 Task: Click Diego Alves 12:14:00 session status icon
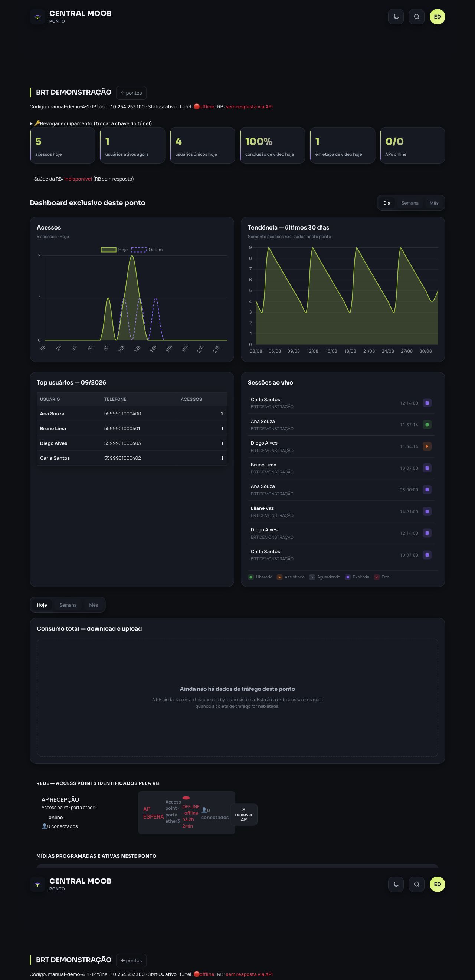pos(427,533)
